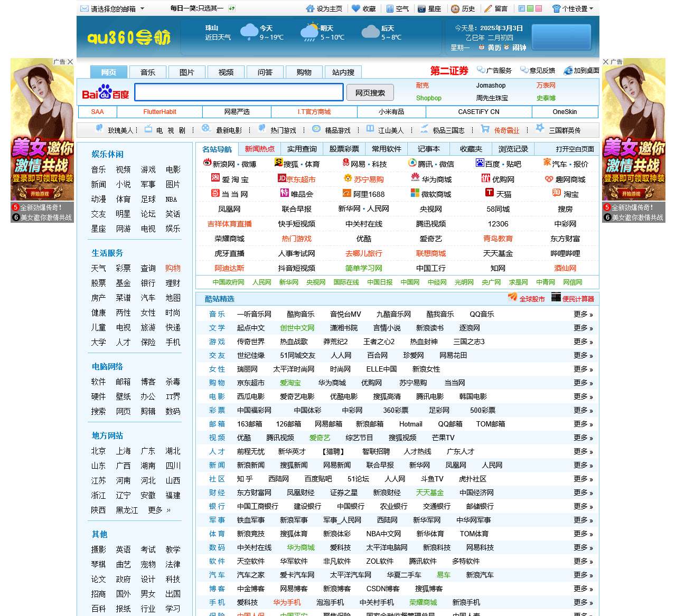This screenshot has width=676, height=616.
Task: Click the 便民计算器 calculator icon
Action: (x=556, y=297)
